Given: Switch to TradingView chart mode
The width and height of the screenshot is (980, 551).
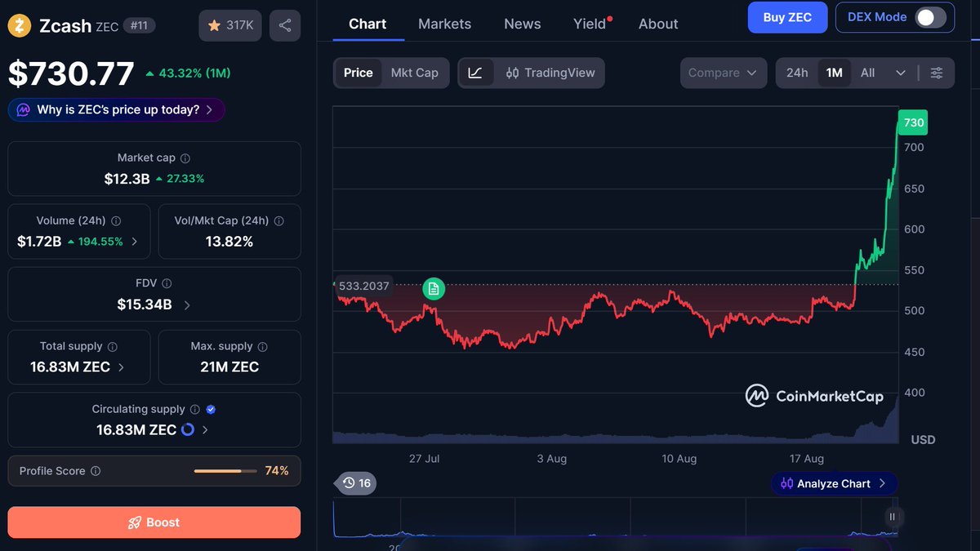Looking at the screenshot, I should (550, 73).
